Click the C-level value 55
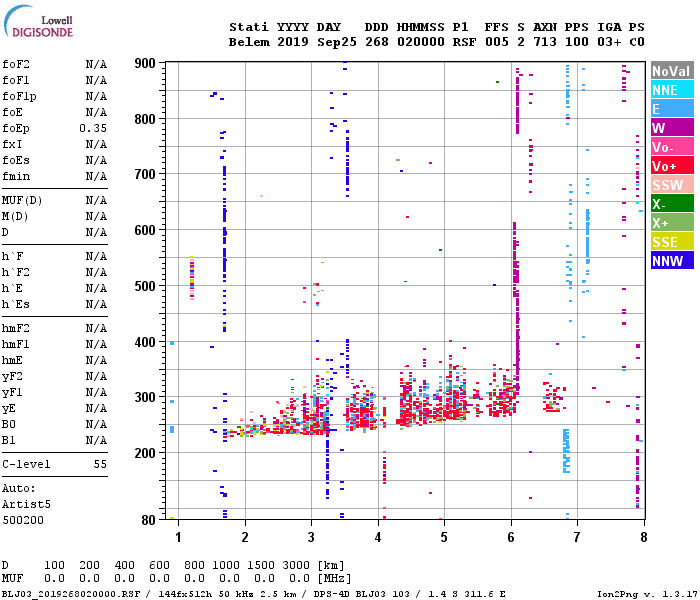The height and width of the screenshot is (600, 700). pos(100,464)
